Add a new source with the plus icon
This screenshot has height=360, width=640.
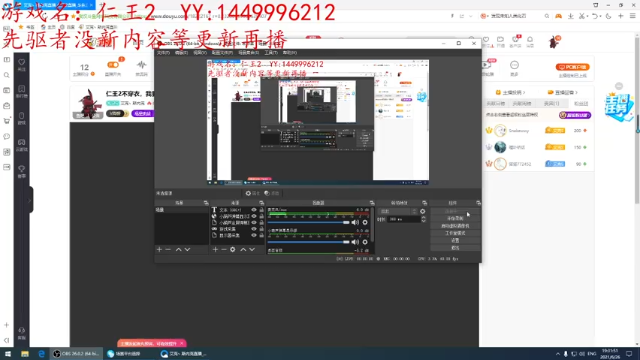[x=215, y=249]
